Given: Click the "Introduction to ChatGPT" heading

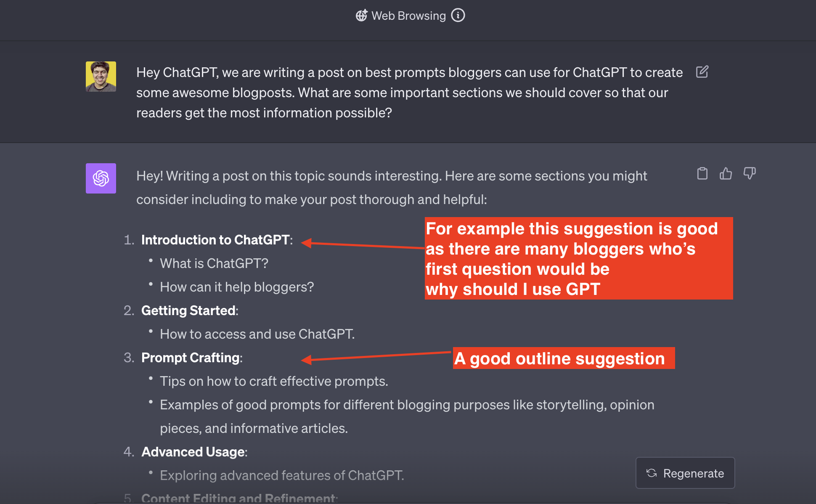Looking at the screenshot, I should coord(215,240).
